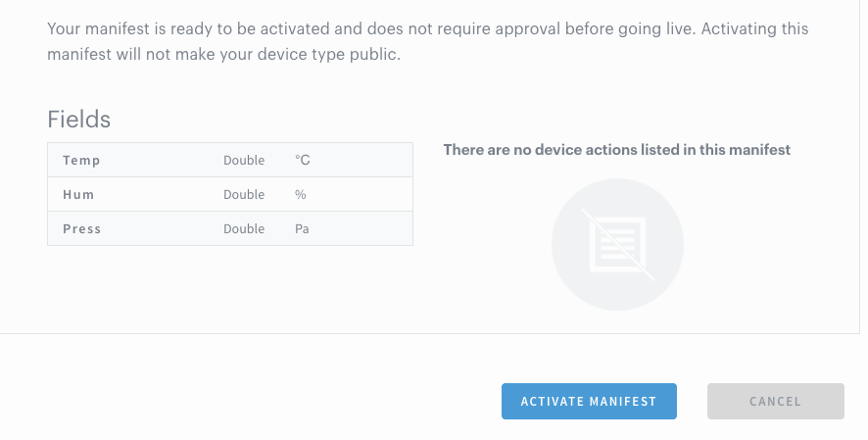Select the Hum field name
The height and width of the screenshot is (440, 868).
78,194
